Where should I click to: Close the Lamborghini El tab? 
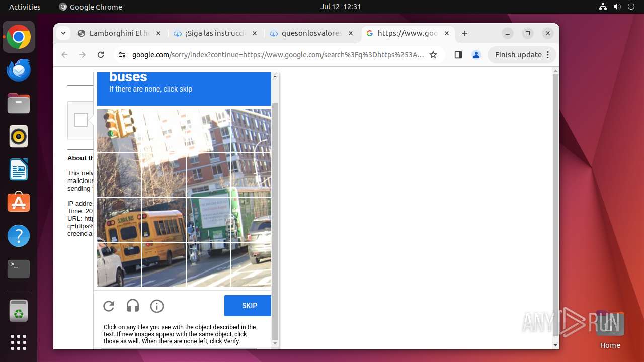158,33
